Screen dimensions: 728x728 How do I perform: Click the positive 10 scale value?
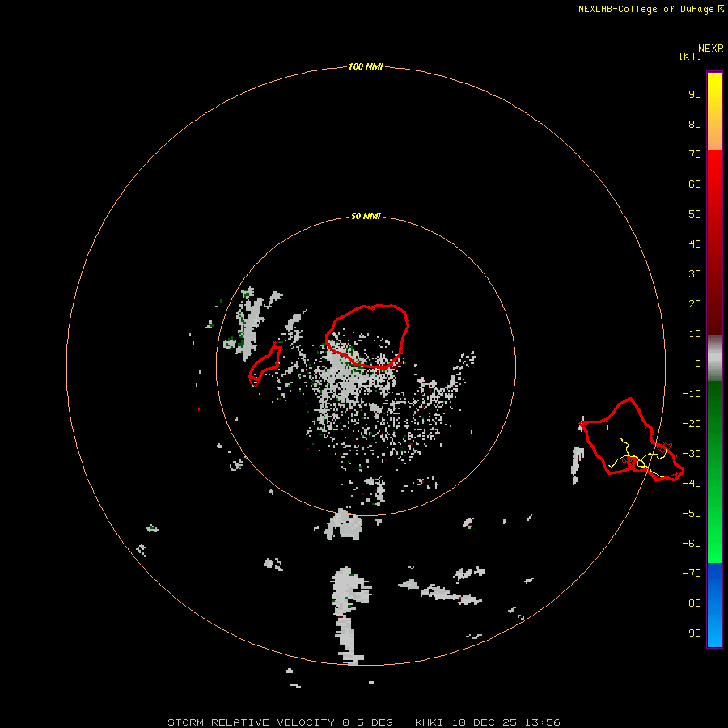coord(695,334)
